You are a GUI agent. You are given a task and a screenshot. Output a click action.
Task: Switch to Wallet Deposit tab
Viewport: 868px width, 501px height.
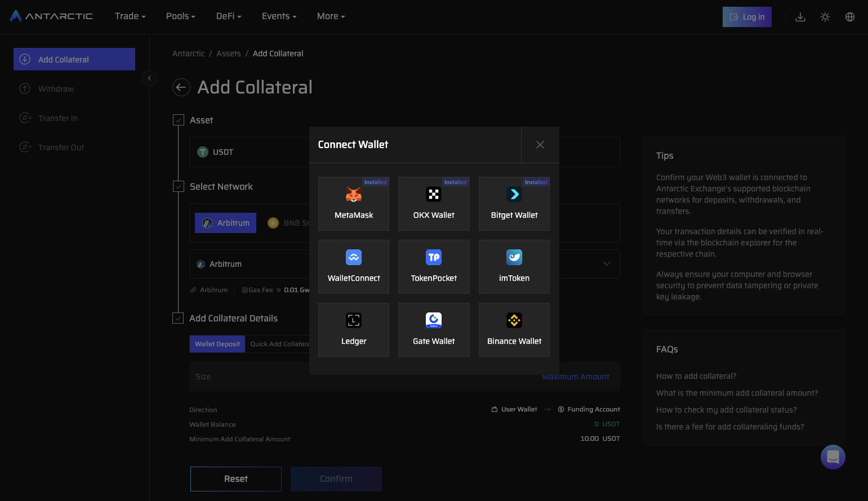point(217,344)
